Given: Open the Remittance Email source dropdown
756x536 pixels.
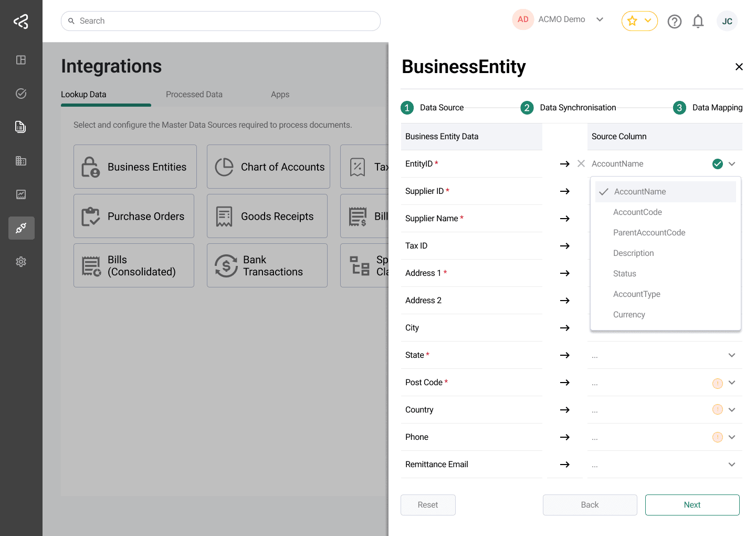Looking at the screenshot, I should (x=731, y=464).
